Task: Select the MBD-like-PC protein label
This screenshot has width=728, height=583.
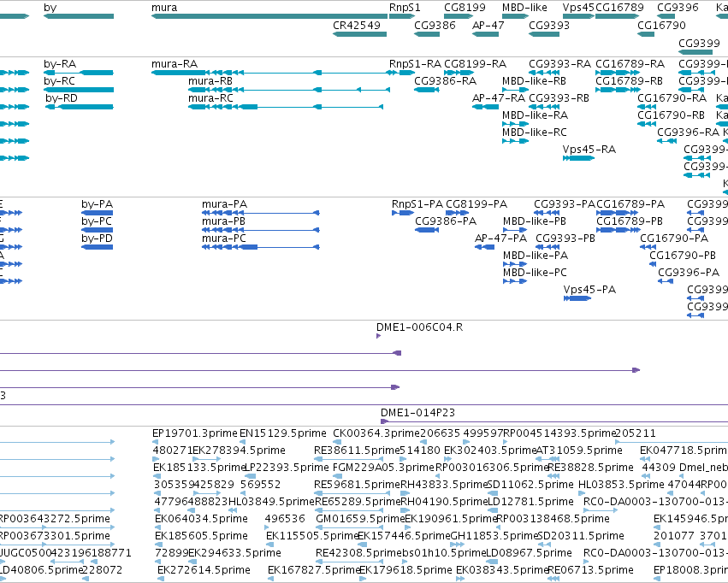Action: tap(535, 272)
